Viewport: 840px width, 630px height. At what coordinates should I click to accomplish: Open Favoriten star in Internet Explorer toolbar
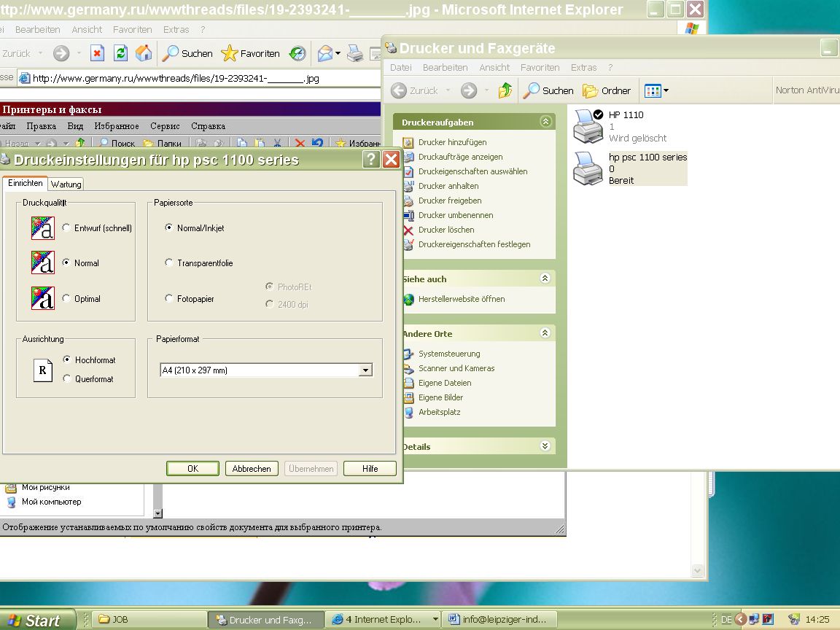[x=251, y=53]
